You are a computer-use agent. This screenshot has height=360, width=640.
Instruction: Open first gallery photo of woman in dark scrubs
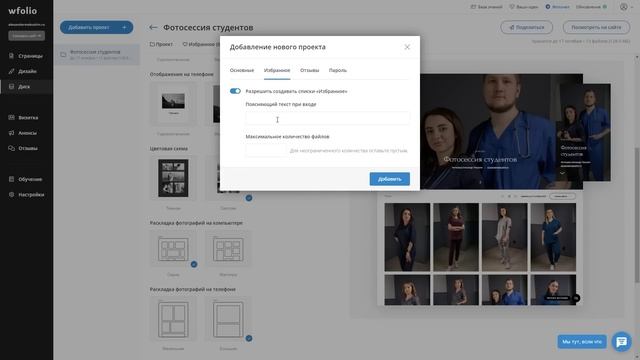pyautogui.click(x=407, y=237)
